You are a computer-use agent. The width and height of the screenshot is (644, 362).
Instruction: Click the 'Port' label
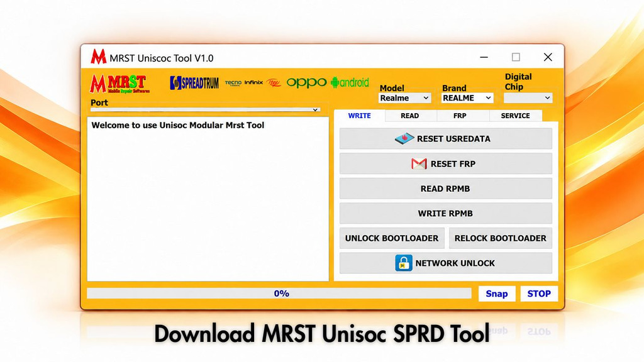pyautogui.click(x=99, y=102)
